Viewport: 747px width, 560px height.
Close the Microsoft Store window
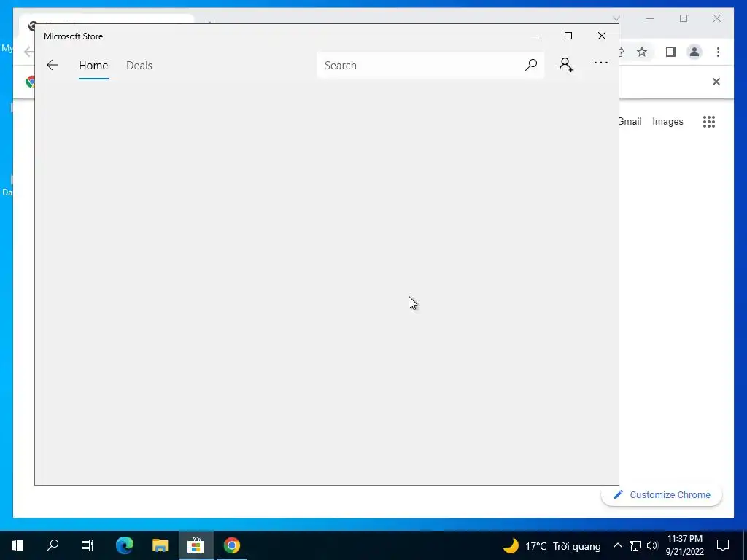point(602,36)
